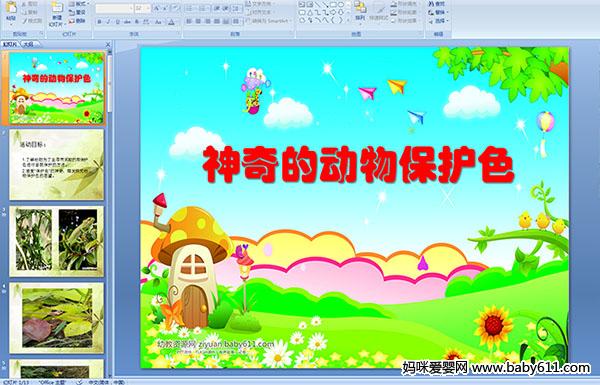Viewport: 600px width, 385px height.
Task: Select slide 3 thumbnail with two photos
Action: [x=57, y=241]
